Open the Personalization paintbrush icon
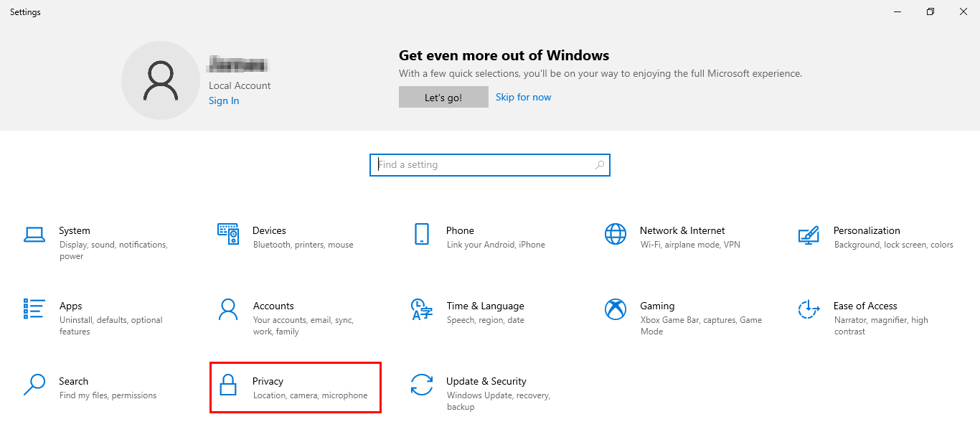Viewport: 980px width, 432px height. (809, 235)
